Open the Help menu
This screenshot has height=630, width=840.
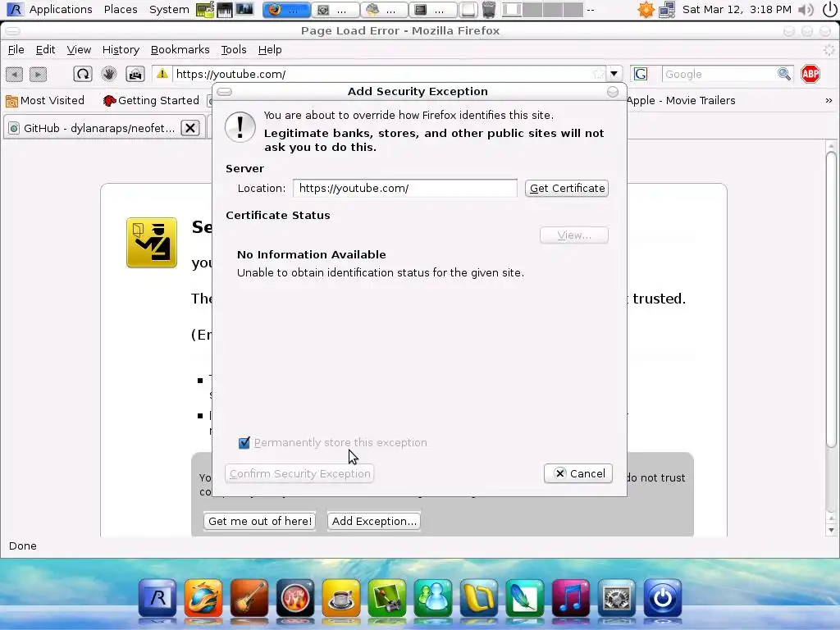(269, 50)
